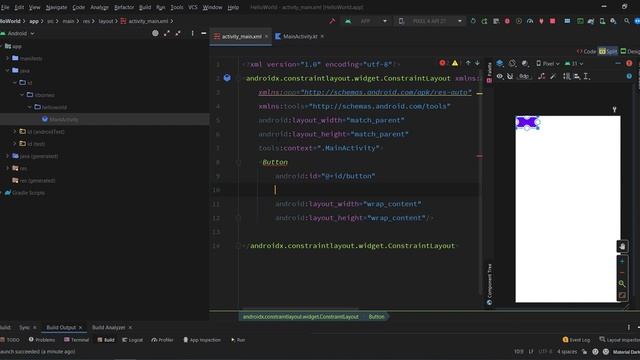Click the Infer Constraints magic wand icon
This screenshot has height=360, width=640.
pyautogui.click(x=553, y=76)
